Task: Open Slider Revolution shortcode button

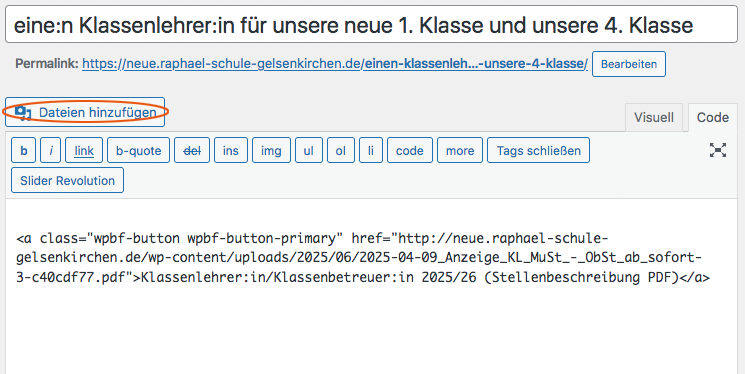Action: tap(67, 180)
